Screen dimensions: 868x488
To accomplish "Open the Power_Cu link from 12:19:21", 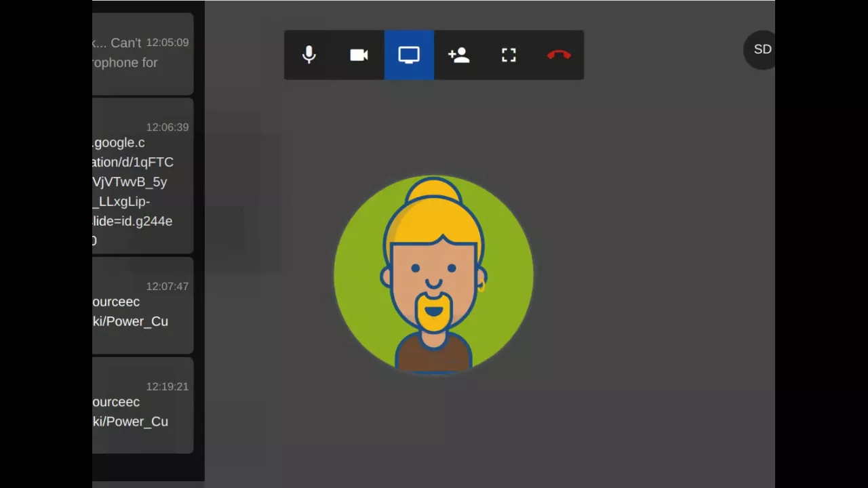I will [x=130, y=412].
